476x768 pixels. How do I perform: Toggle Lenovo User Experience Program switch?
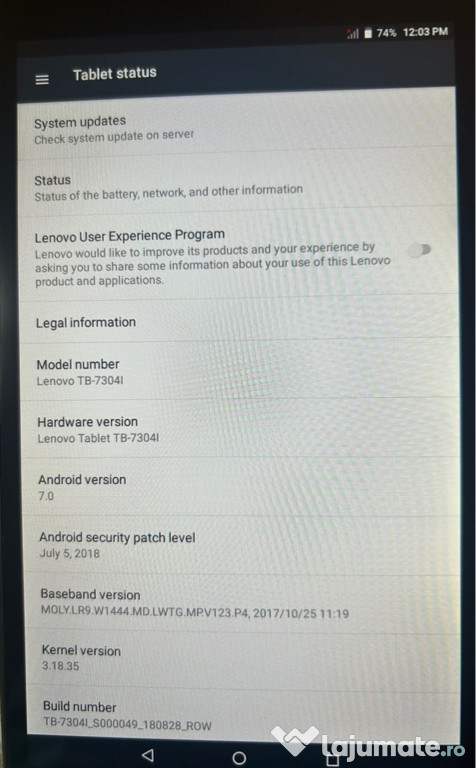(420, 250)
